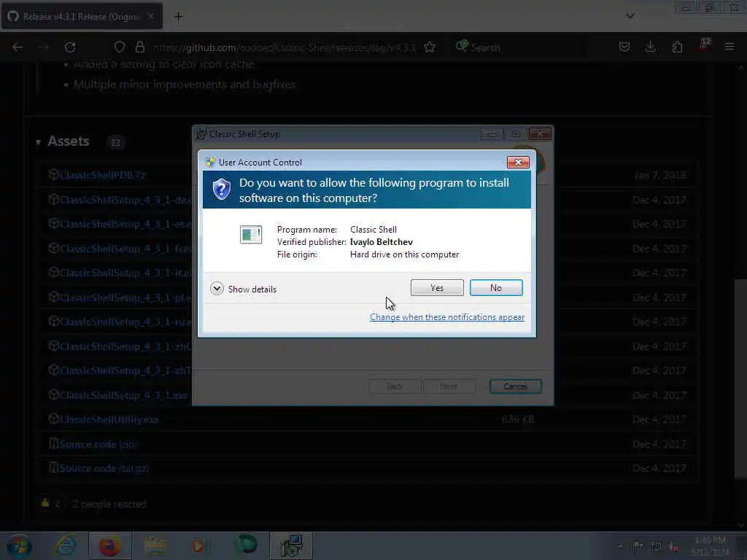Click the GitHub URL address bar
This screenshot has width=747, height=560.
[284, 47]
